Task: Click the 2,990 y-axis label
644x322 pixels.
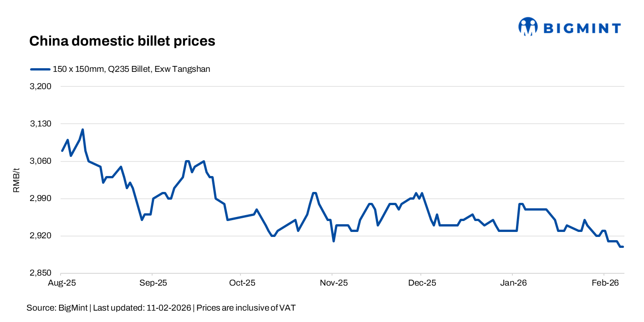Action: 40,199
